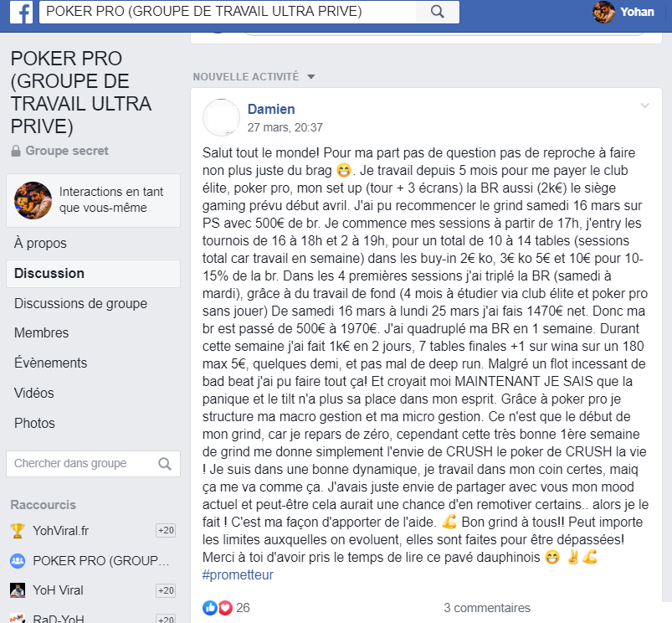The image size is (672, 623).
Task: Select the Discussion tab in sidebar
Action: pos(94,274)
